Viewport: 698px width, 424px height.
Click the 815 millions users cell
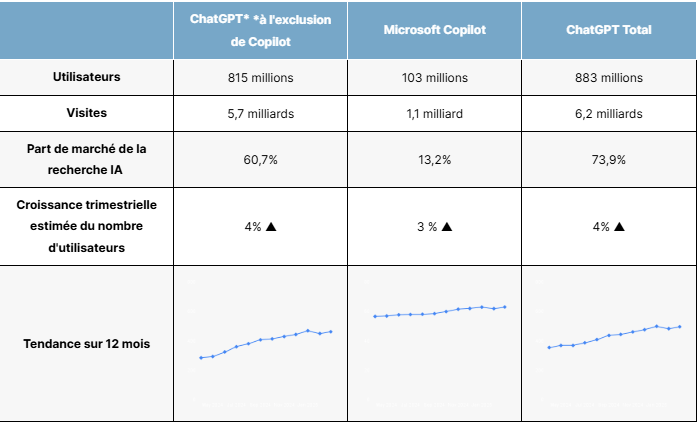260,77
